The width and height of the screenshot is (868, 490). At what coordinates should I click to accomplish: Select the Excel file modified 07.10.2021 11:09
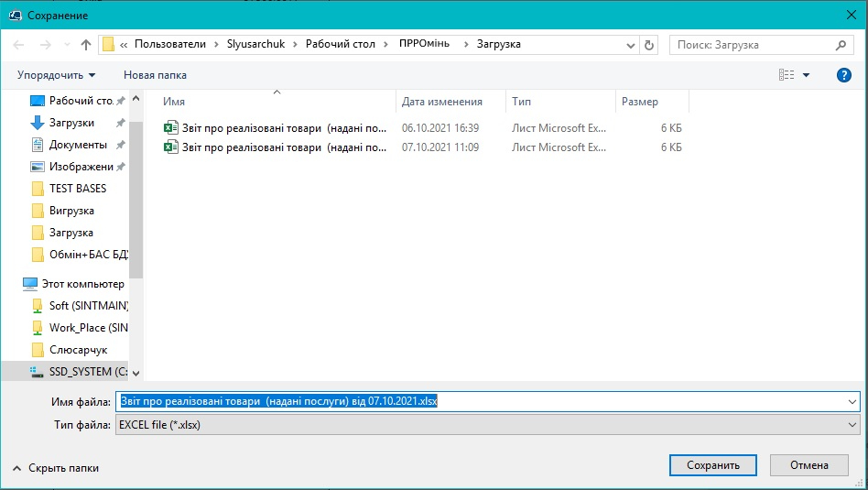[x=284, y=147]
